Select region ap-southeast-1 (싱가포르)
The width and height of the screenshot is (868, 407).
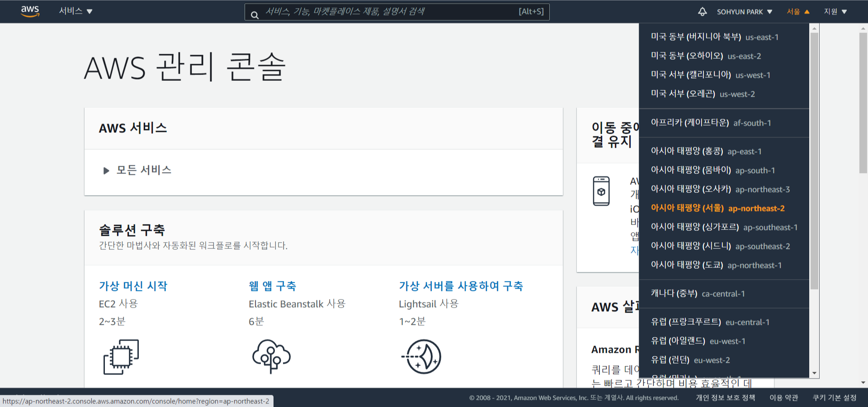click(x=724, y=227)
